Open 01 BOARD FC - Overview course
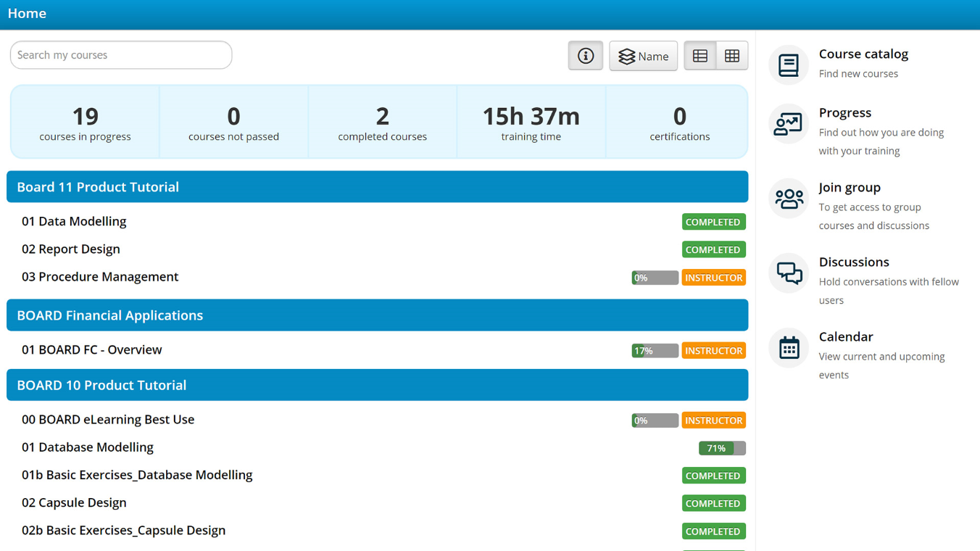Screen dimensions: 980x551 click(92, 350)
